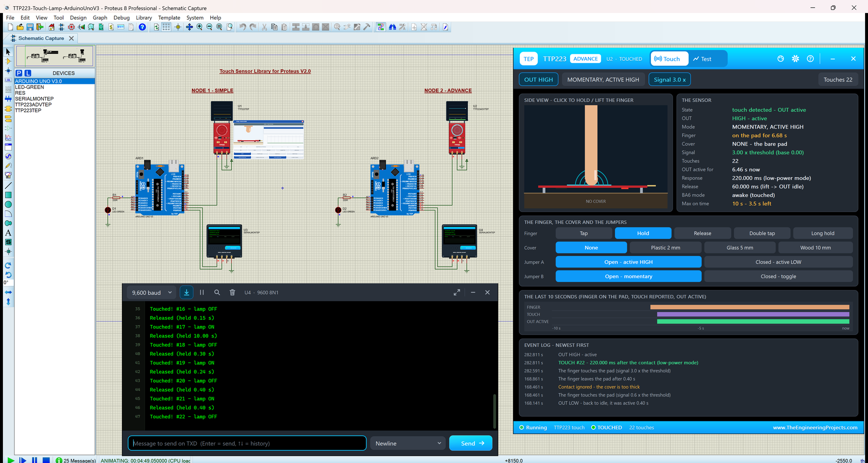Image resolution: width=868 pixels, height=463 pixels.
Task: Click the simulation Play button
Action: 11,460
